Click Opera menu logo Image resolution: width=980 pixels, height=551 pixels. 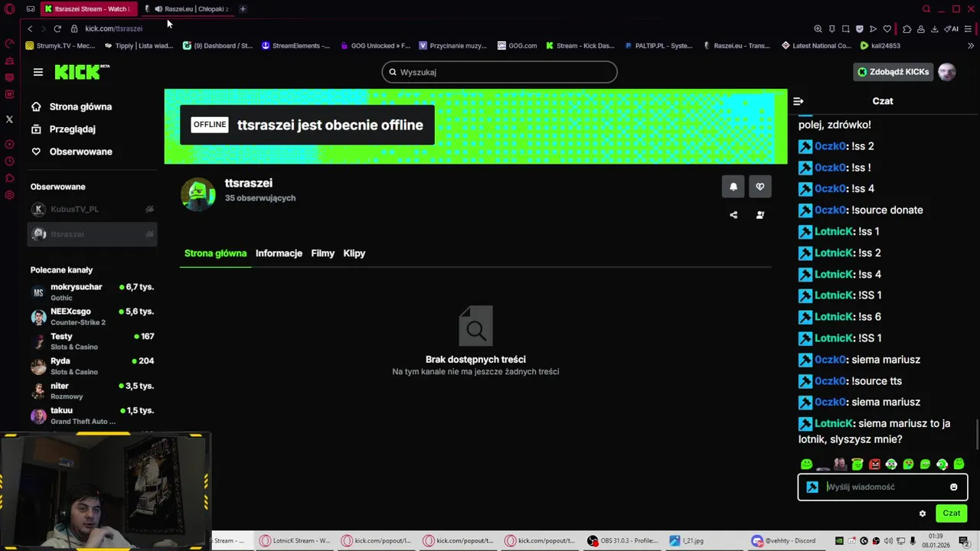(9, 9)
